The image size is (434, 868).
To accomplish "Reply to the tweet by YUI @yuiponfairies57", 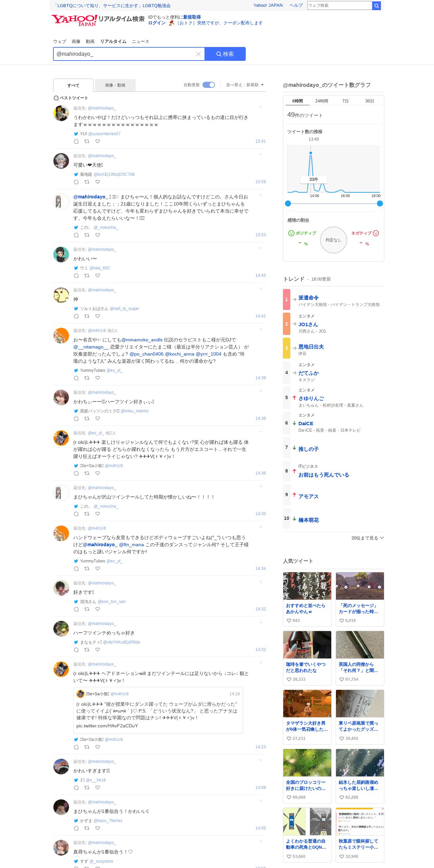I will point(76,141).
